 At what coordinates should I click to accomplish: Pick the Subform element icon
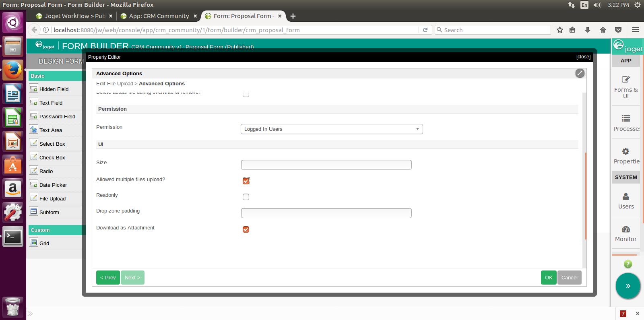(x=34, y=212)
